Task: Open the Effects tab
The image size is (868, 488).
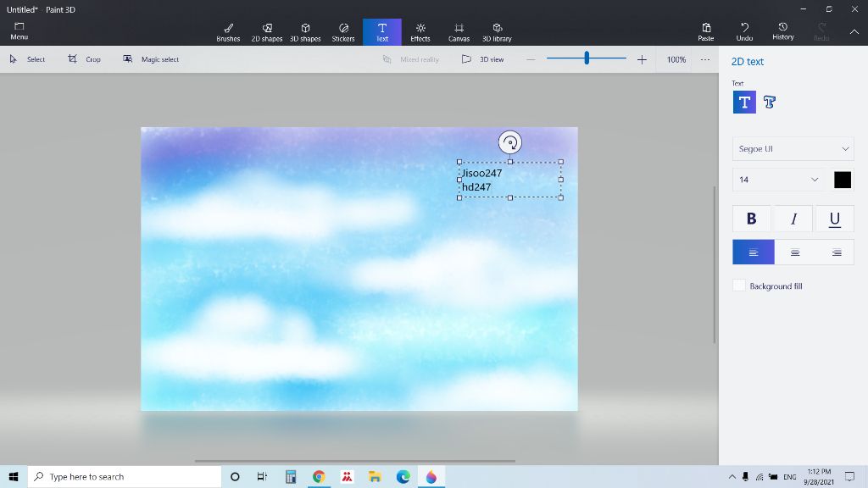Action: [420, 32]
